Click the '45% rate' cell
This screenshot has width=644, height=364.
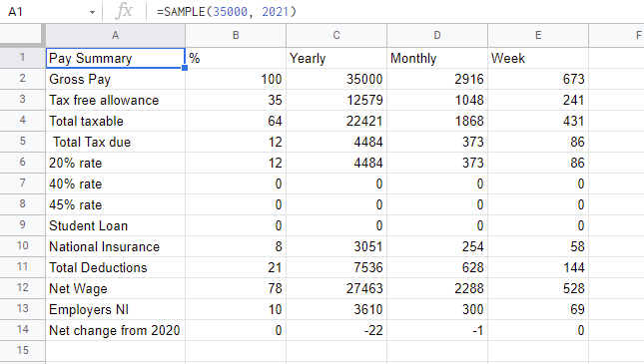point(116,204)
